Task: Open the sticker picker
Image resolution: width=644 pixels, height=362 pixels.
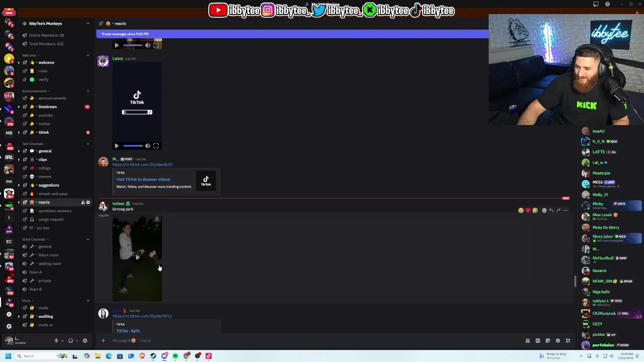Action: (548, 341)
